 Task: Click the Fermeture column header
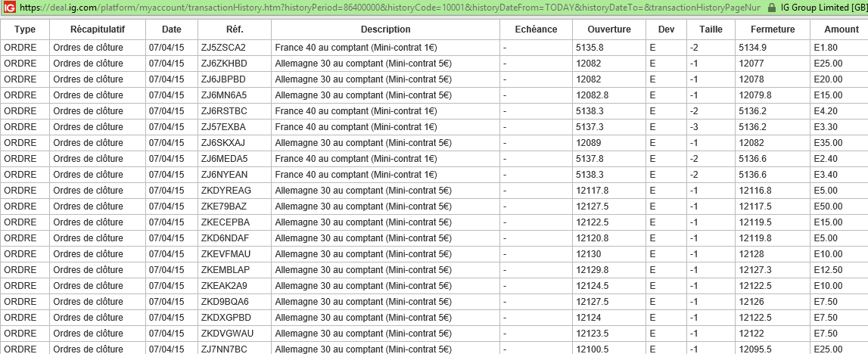(x=772, y=29)
